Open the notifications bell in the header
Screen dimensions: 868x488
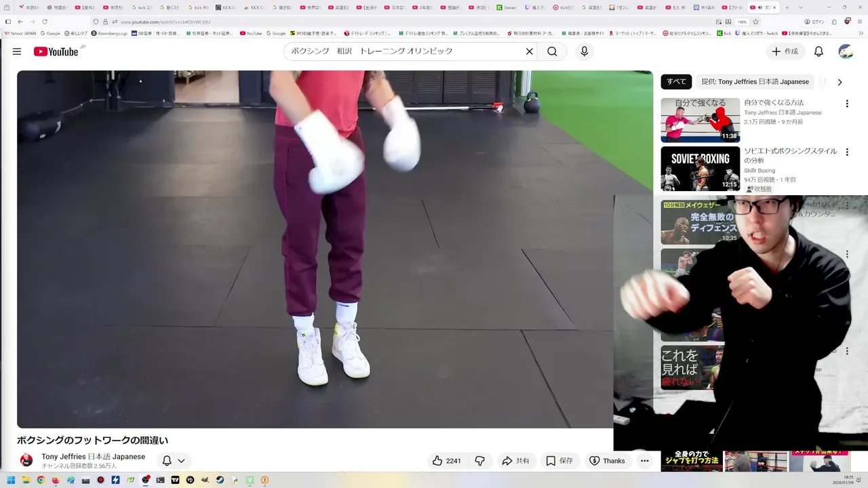(818, 52)
